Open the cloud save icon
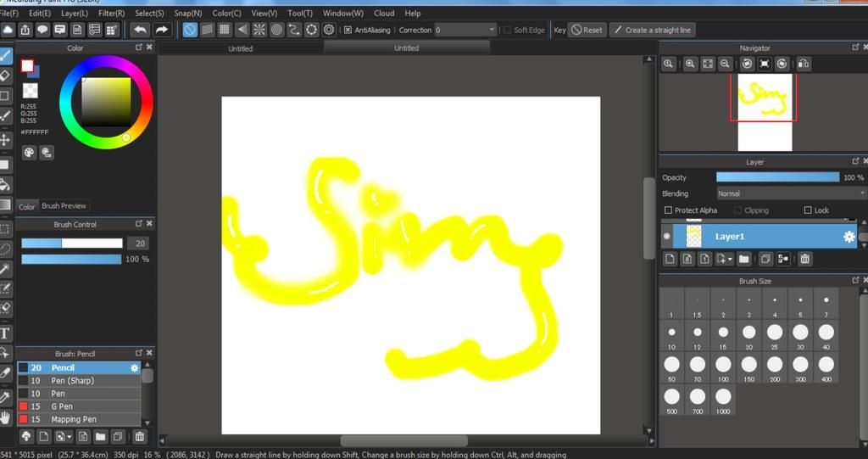The image size is (868, 459). point(8,30)
